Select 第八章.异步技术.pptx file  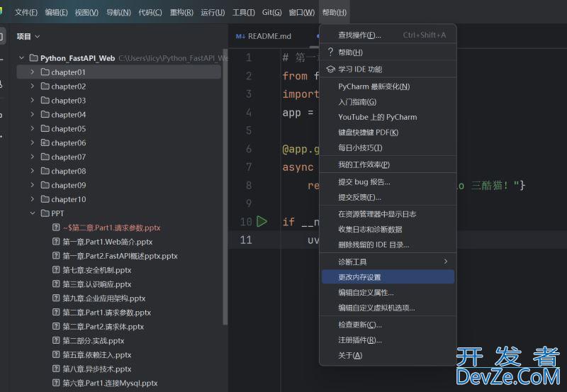pos(97,369)
